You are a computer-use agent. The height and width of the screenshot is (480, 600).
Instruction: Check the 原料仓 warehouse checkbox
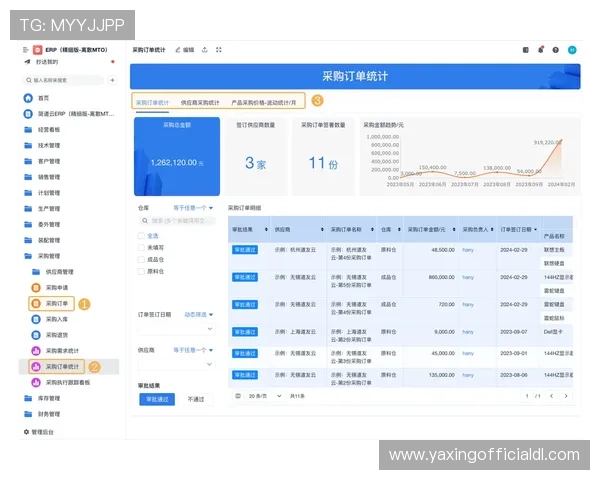point(141,271)
